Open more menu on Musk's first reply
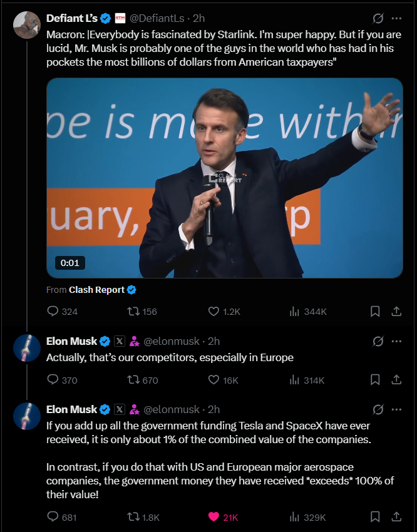The height and width of the screenshot is (532, 417). point(396,341)
